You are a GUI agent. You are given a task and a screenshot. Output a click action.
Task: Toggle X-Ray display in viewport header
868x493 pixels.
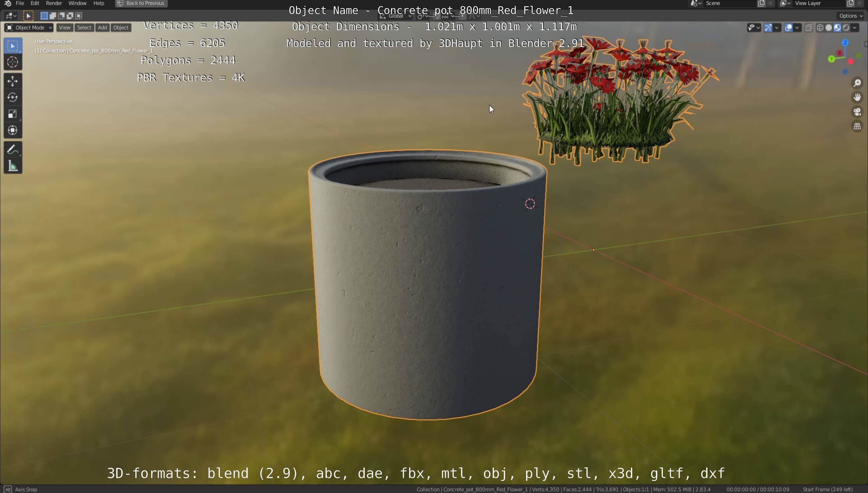pos(809,28)
